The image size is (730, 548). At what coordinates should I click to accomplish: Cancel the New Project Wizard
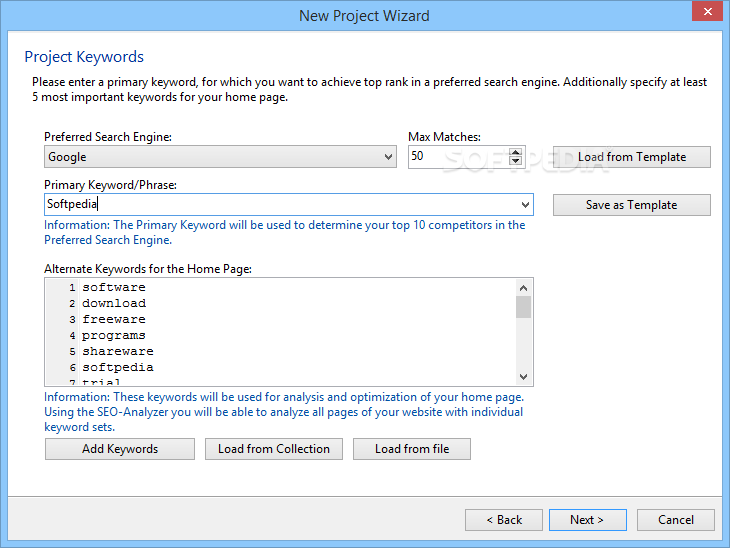676,520
